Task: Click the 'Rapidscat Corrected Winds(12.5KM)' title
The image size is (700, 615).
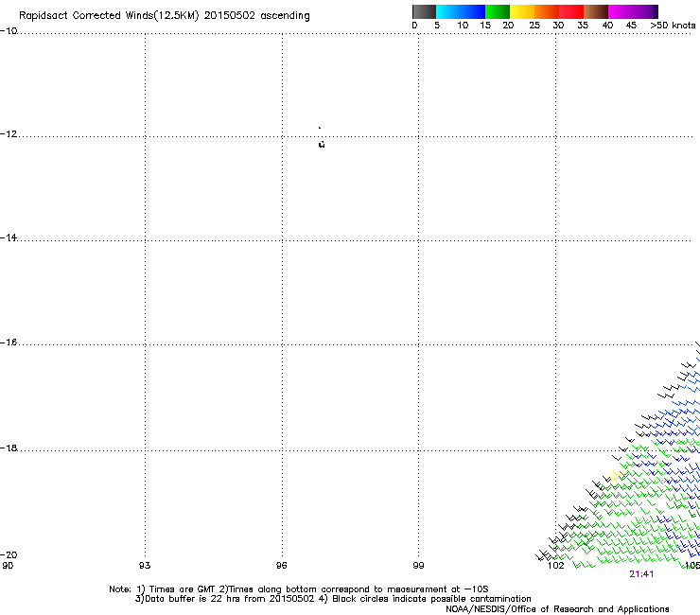Action: pyautogui.click(x=109, y=16)
